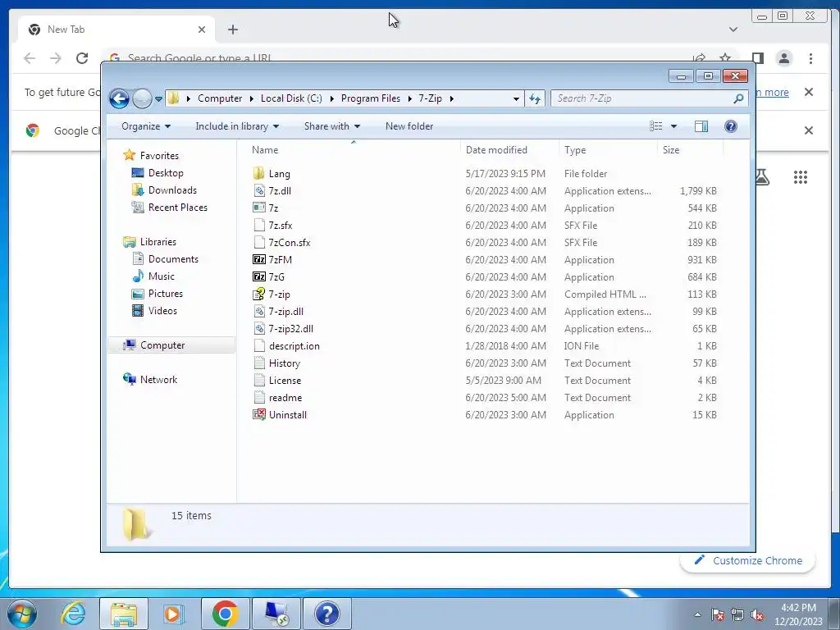Open the Share with menu
Image resolution: width=840 pixels, height=630 pixels.
click(x=332, y=126)
